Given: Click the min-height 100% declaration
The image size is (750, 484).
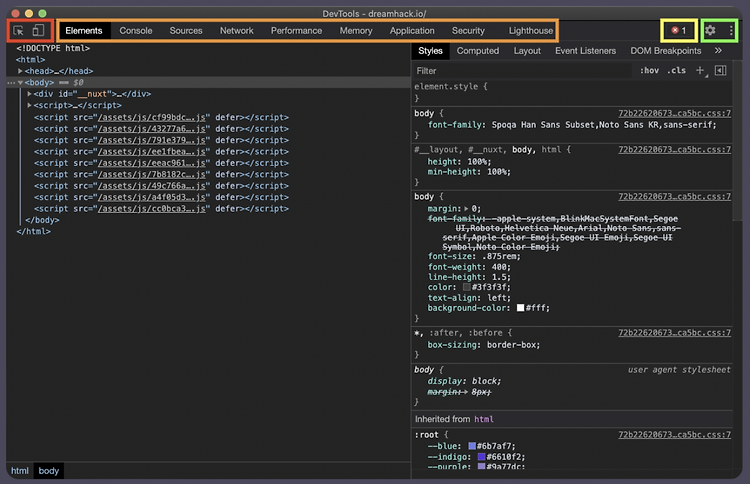Looking at the screenshot, I should 469,172.
